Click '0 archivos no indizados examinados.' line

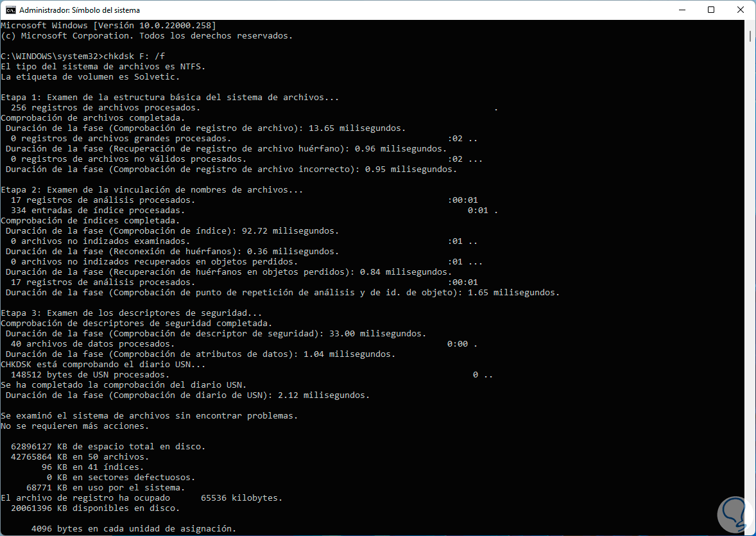click(100, 241)
